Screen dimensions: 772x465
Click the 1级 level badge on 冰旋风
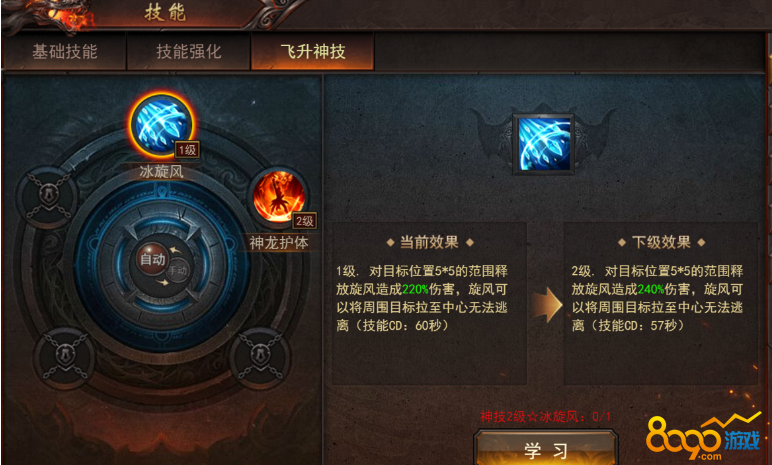click(x=187, y=150)
